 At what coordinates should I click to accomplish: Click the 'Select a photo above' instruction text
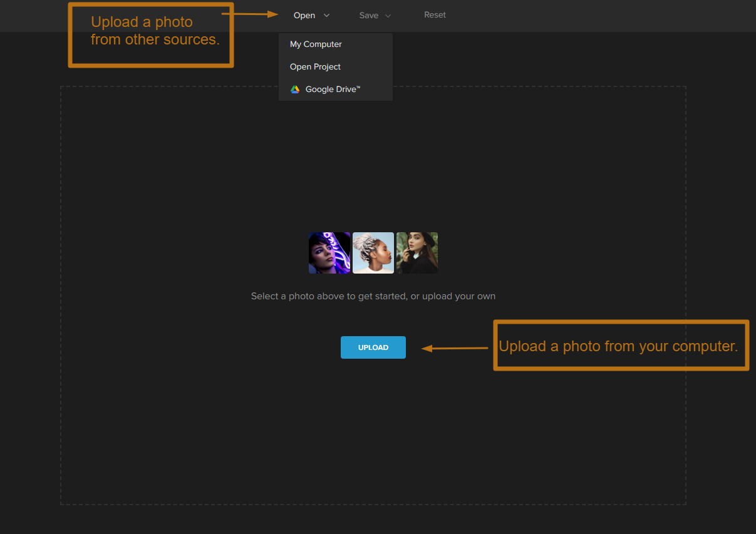[x=373, y=296]
